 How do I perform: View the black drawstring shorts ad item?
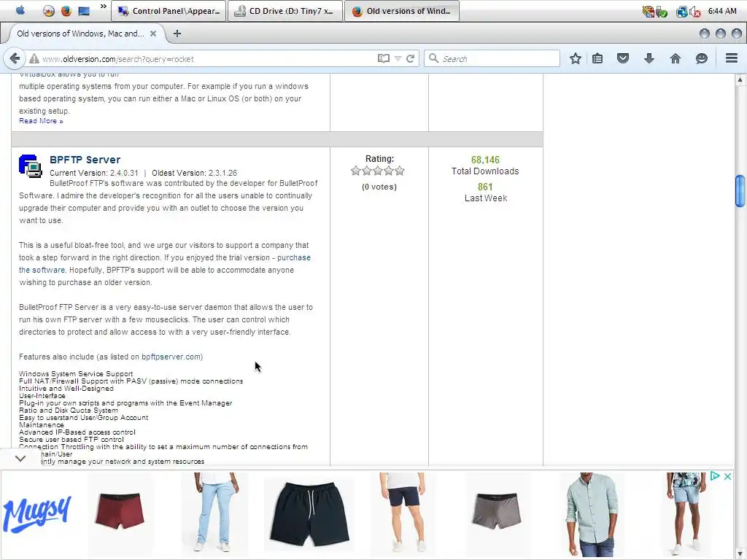[310, 513]
